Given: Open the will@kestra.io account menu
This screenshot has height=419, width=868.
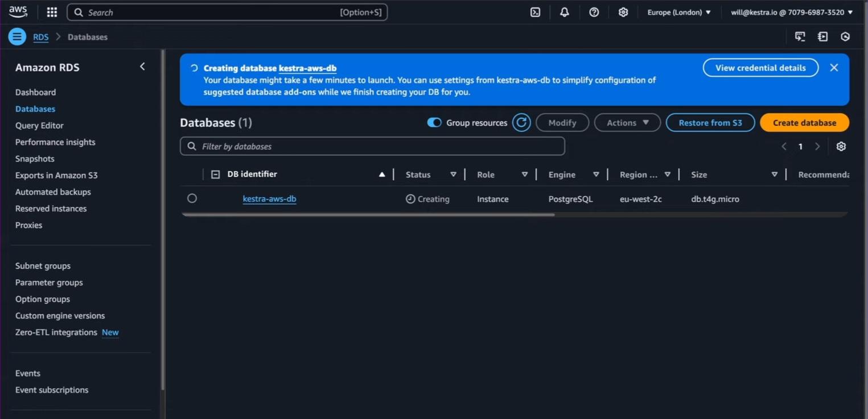Looking at the screenshot, I should pyautogui.click(x=792, y=12).
